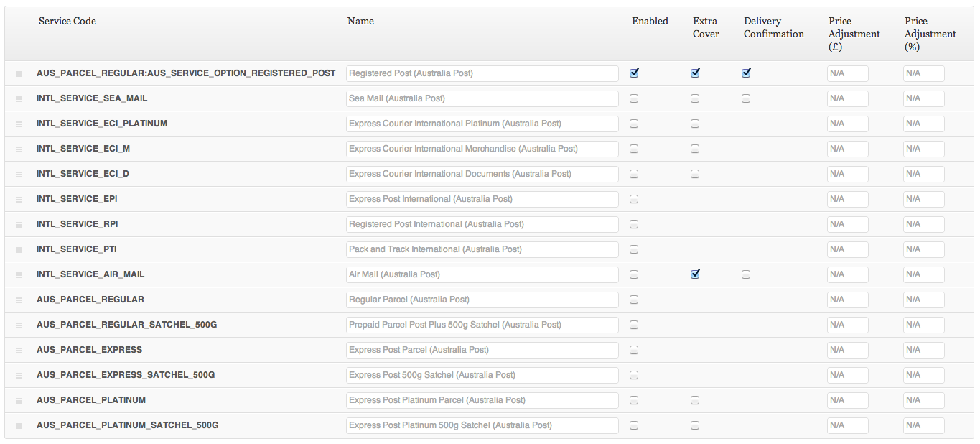Click Price Adjustment (£) for AUS_PARCEL_EXPRESS
The width and height of the screenshot is (980, 444).
(848, 350)
